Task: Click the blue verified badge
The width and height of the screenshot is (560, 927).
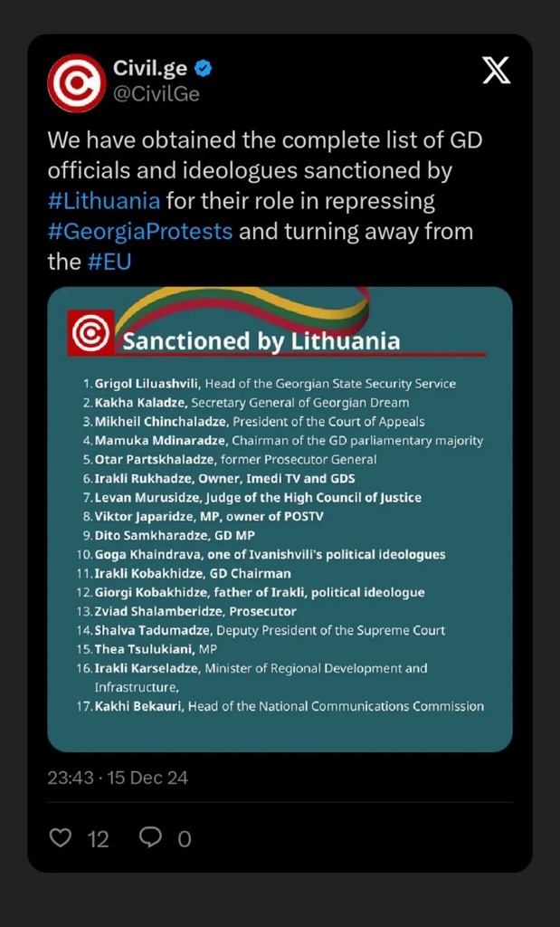Action: click(x=204, y=68)
